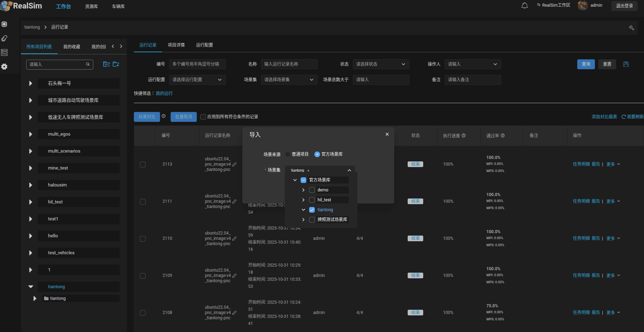The width and height of the screenshot is (644, 332).
Task: Enable 应用到所有符合条件的记录 checkbox
Action: pos(203,117)
